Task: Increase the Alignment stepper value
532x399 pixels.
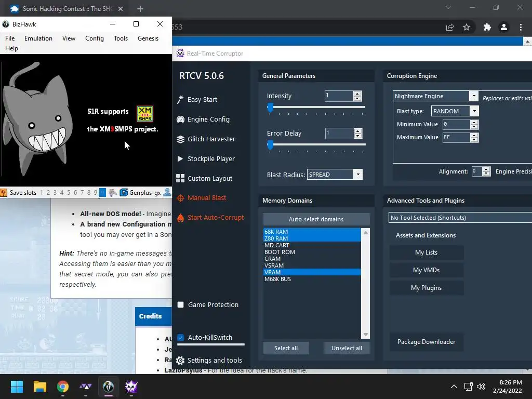Action: (486, 169)
